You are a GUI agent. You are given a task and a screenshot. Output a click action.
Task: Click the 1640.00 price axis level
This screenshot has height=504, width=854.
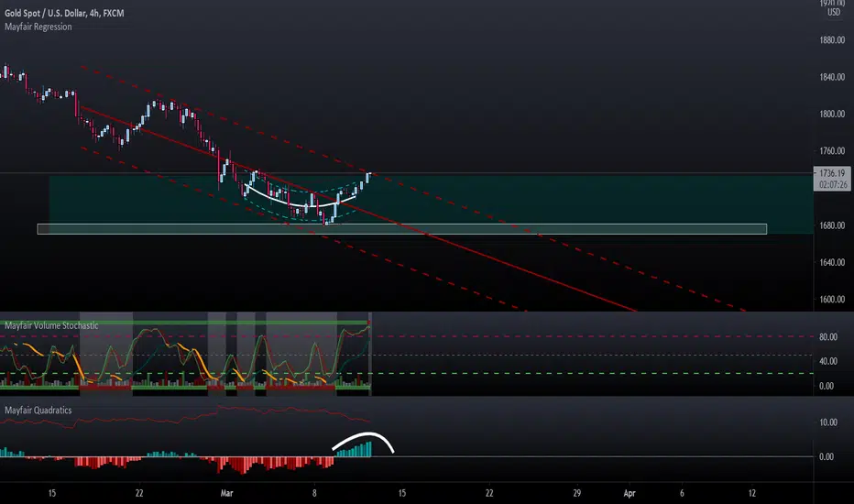click(832, 262)
